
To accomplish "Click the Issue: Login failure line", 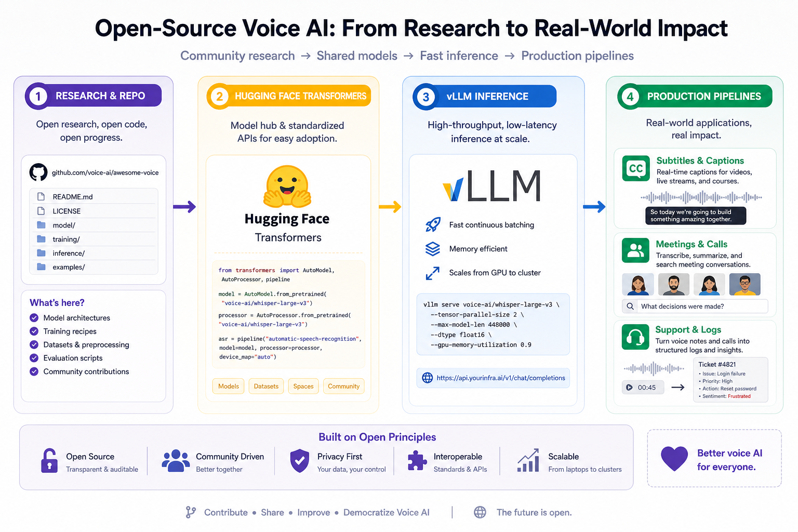I will (x=722, y=374).
